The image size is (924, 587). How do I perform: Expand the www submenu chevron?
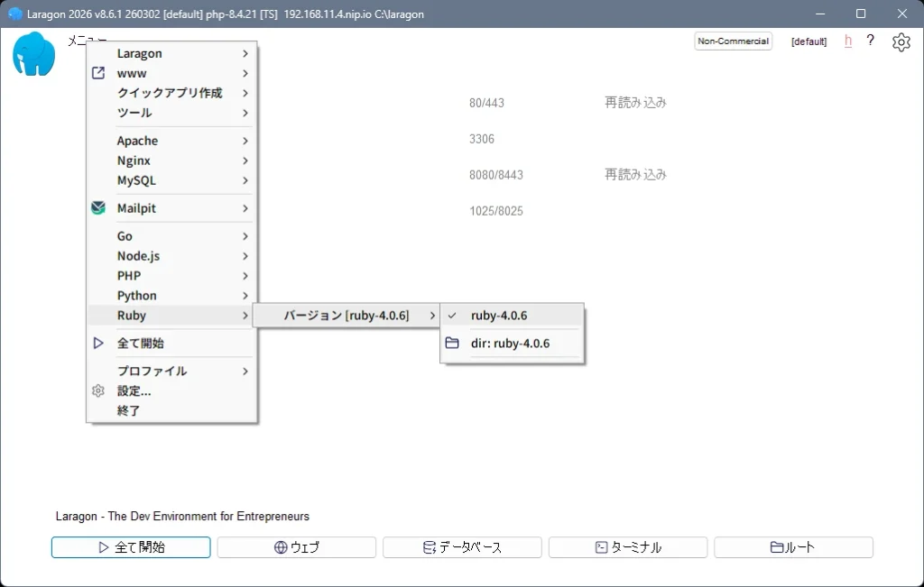click(245, 74)
